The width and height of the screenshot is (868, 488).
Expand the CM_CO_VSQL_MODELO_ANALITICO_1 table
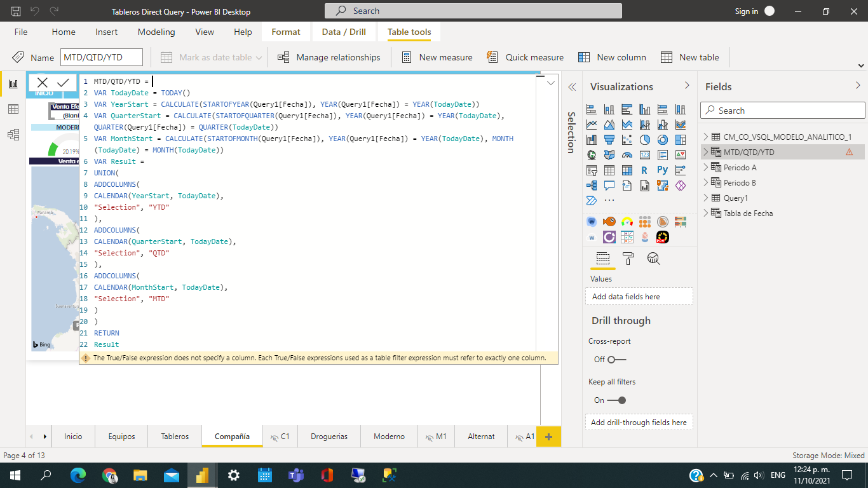pos(706,137)
